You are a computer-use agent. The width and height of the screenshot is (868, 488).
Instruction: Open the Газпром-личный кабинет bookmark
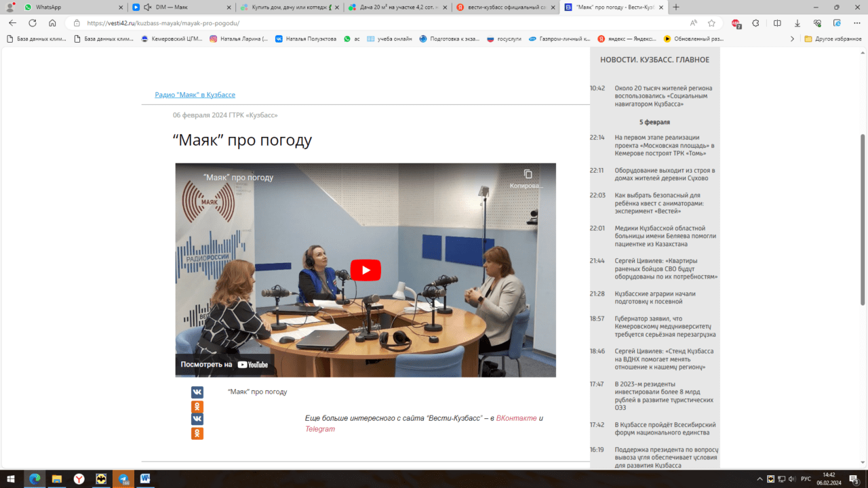559,39
